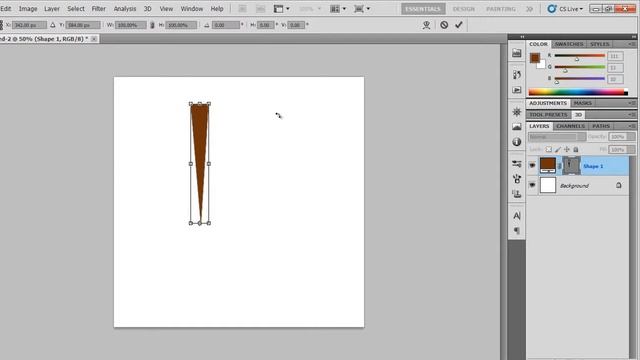The height and width of the screenshot is (360, 640).
Task: Click the Launch Mini Bridge icon in application bar
Action: point(260,9)
